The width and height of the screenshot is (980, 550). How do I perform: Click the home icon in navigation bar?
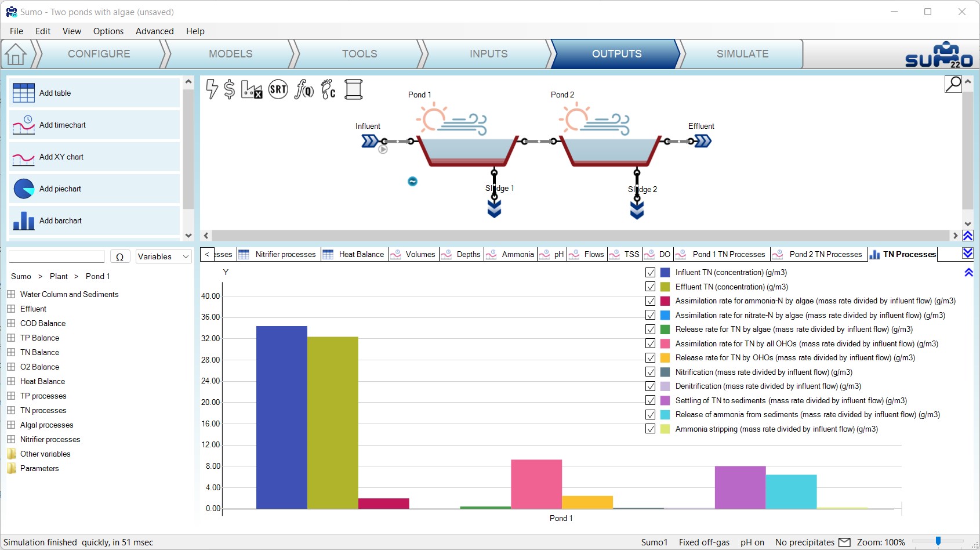pyautogui.click(x=16, y=55)
